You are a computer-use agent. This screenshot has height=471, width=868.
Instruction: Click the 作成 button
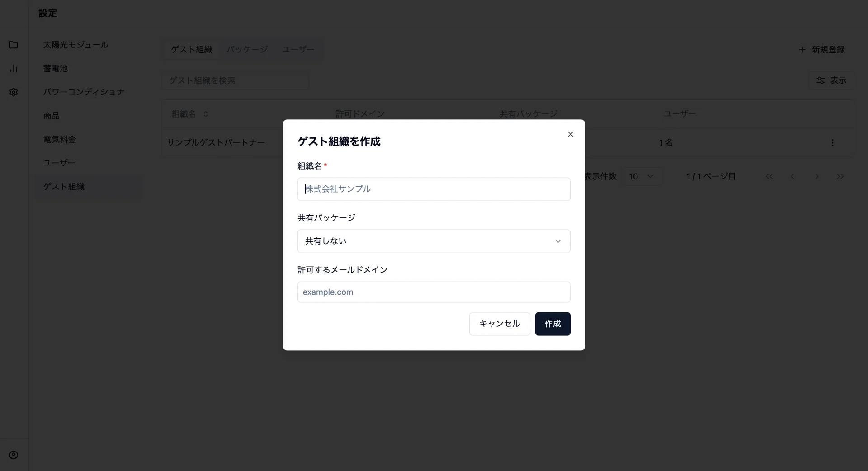point(552,324)
